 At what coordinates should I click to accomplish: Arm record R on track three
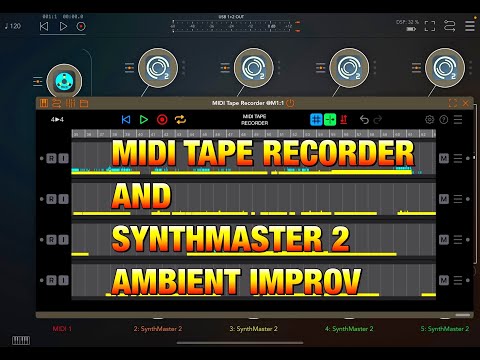tap(51, 240)
